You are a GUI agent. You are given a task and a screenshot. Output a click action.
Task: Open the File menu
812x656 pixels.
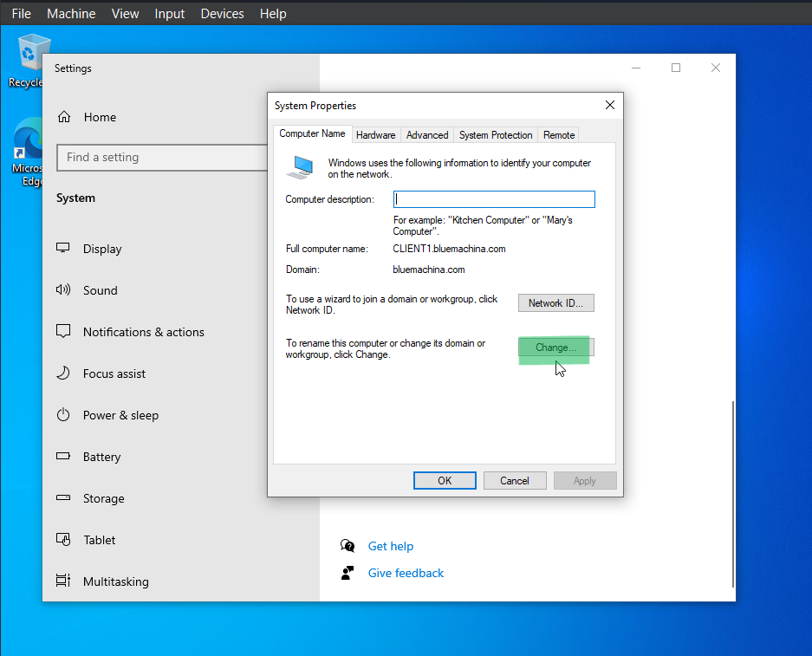[x=22, y=14]
